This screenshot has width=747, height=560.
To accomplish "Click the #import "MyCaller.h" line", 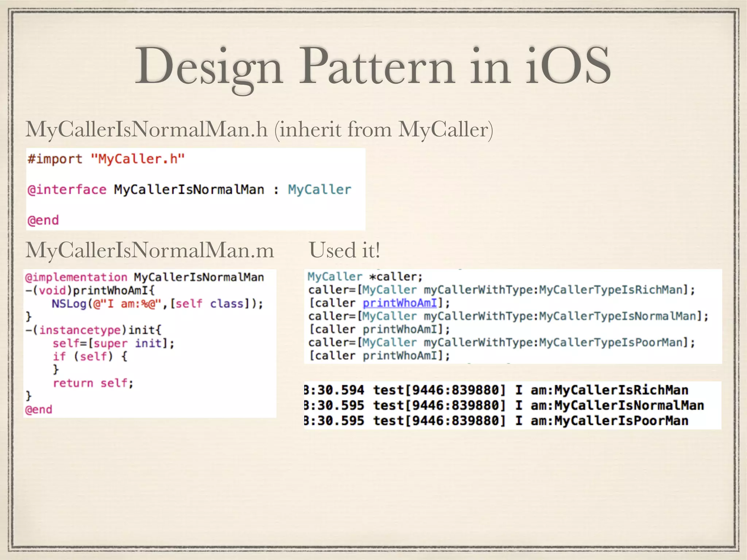I will (x=106, y=159).
